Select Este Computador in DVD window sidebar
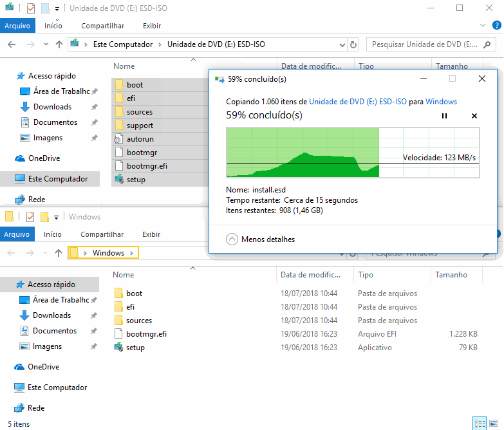Screen dimensions: 504x430 (50, 179)
